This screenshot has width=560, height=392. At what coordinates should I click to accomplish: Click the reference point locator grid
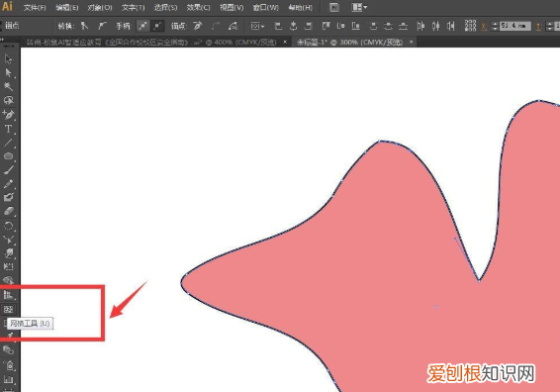click(x=470, y=26)
